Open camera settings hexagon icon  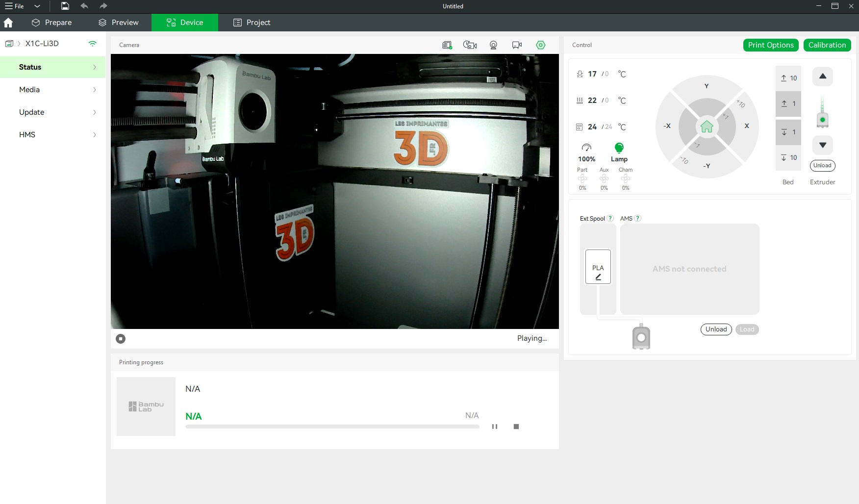coord(541,45)
